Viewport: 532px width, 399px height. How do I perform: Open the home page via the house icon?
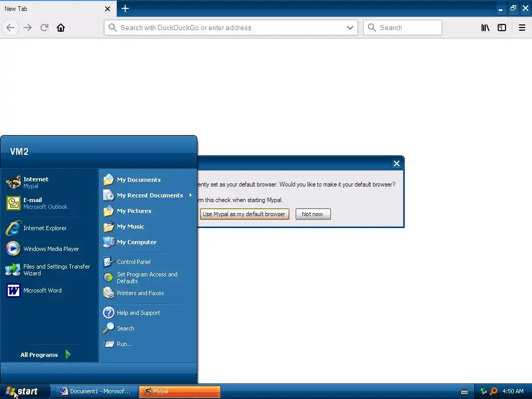[61, 28]
